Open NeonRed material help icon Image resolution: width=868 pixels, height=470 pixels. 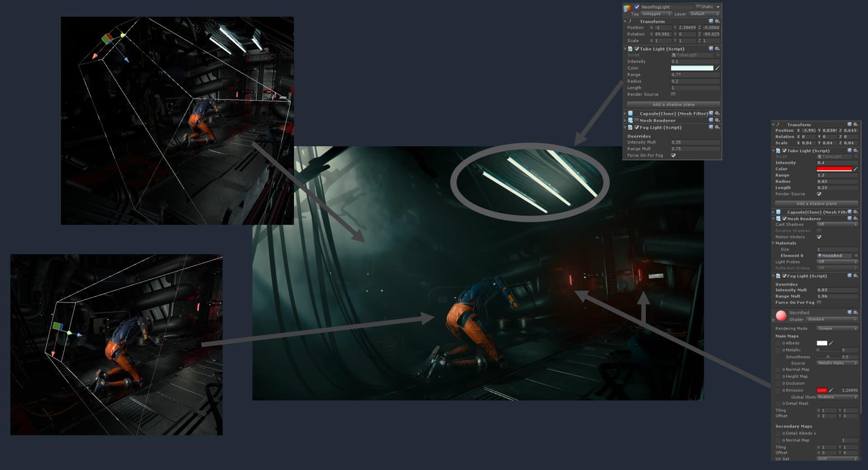pos(849,312)
